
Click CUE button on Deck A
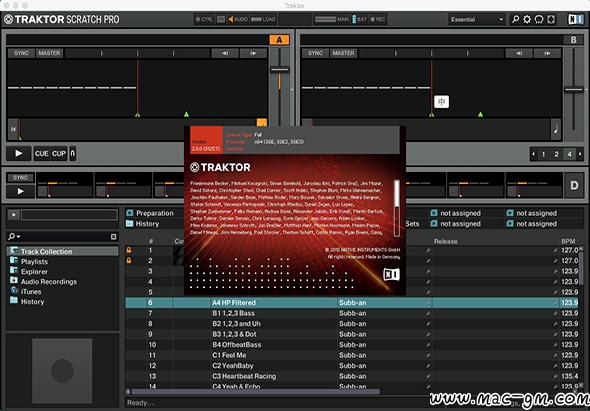coord(41,154)
